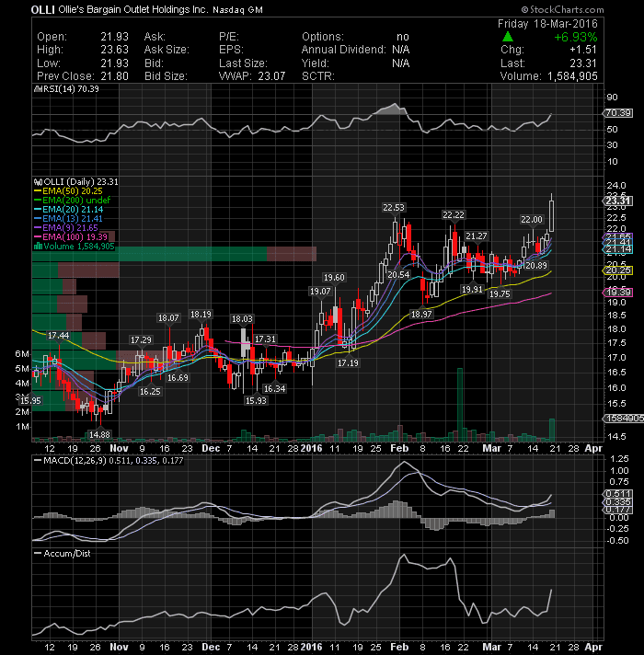Click the +6.93% percent change value

click(x=576, y=37)
